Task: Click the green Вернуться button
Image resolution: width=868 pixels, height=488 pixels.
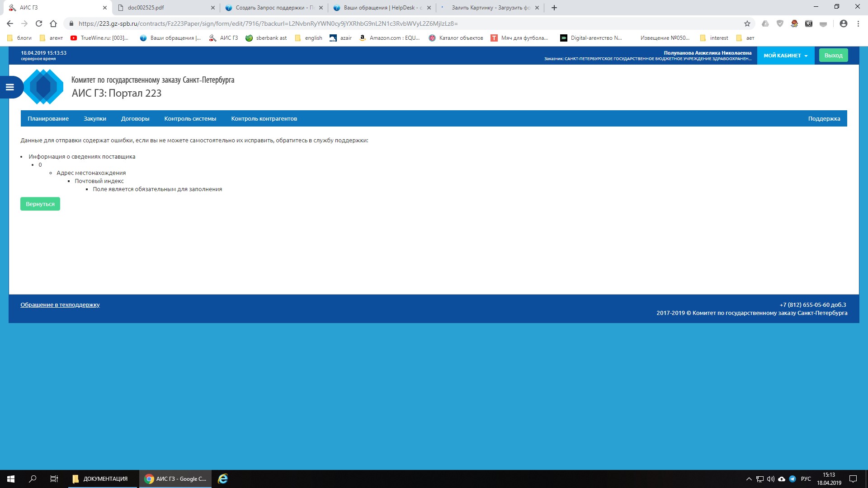Action: click(40, 204)
